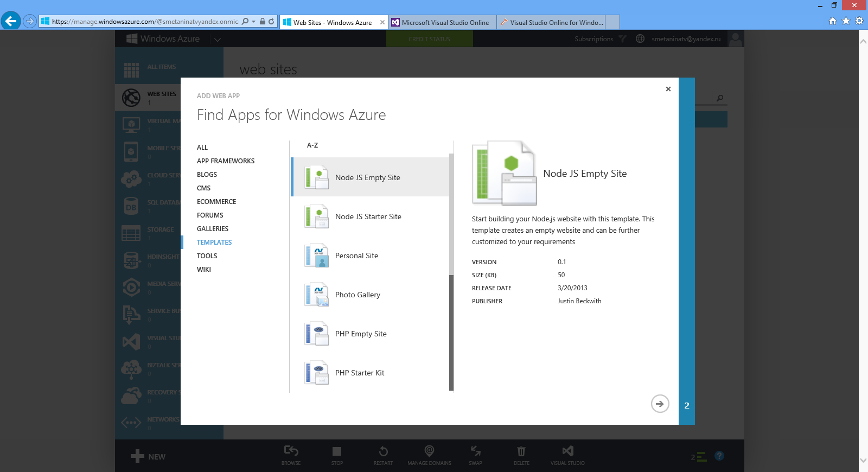Open BizTalk Services icon in sidebar
Screen dimensions: 868x472
131,369
